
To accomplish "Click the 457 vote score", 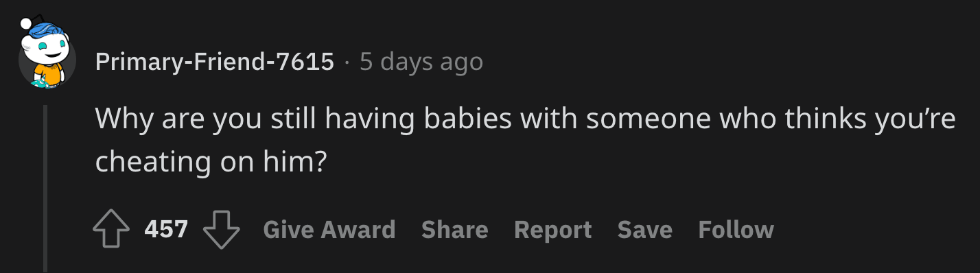I will (x=166, y=230).
